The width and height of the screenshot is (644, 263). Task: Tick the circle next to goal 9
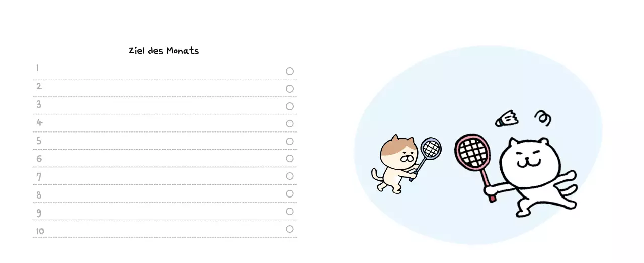point(290,212)
